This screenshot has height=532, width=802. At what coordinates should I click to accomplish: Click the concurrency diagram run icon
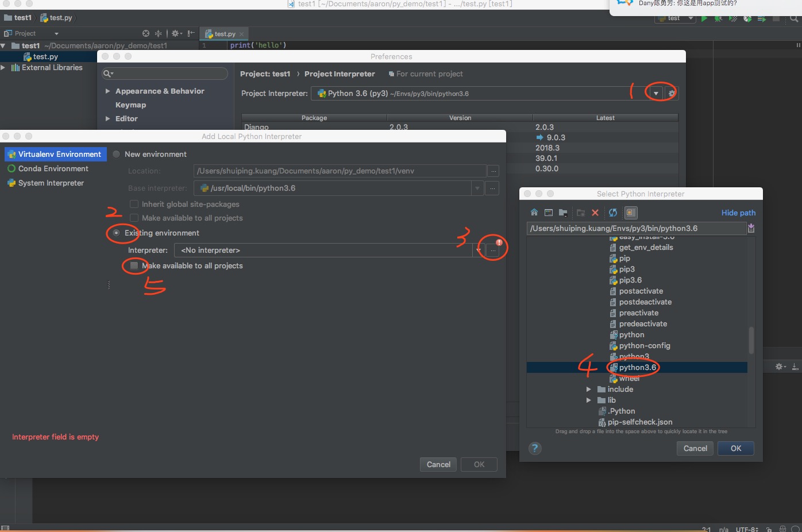(x=761, y=18)
